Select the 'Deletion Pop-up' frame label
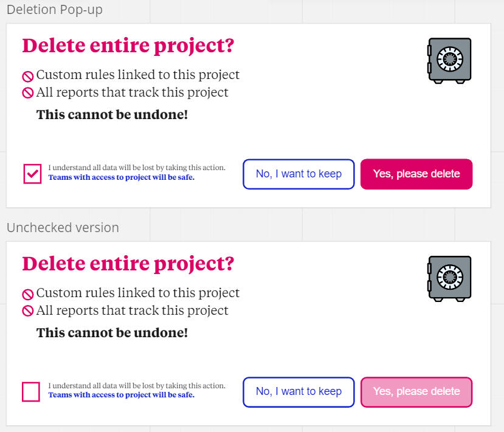Viewport: 504px width, 432px height. click(x=55, y=10)
